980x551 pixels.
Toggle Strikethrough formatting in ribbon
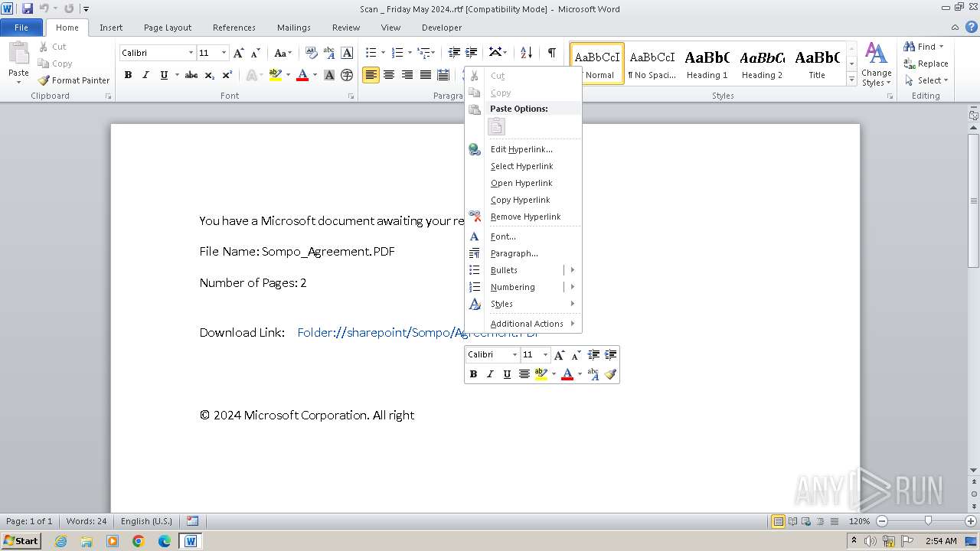click(x=191, y=75)
